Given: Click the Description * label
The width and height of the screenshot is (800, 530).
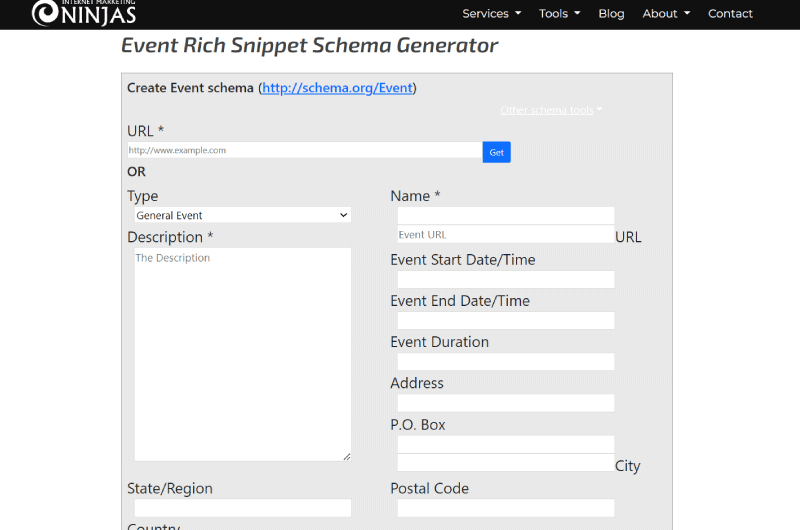Looking at the screenshot, I should pyautogui.click(x=170, y=237).
